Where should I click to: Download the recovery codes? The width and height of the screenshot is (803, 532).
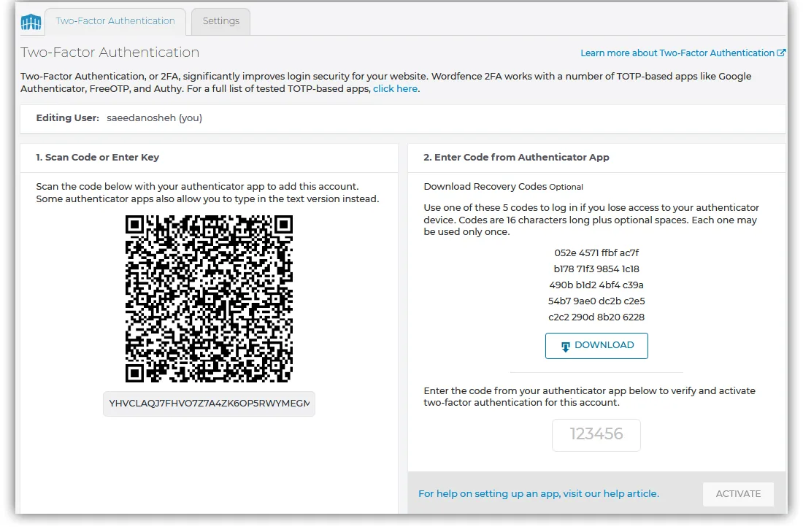point(596,346)
